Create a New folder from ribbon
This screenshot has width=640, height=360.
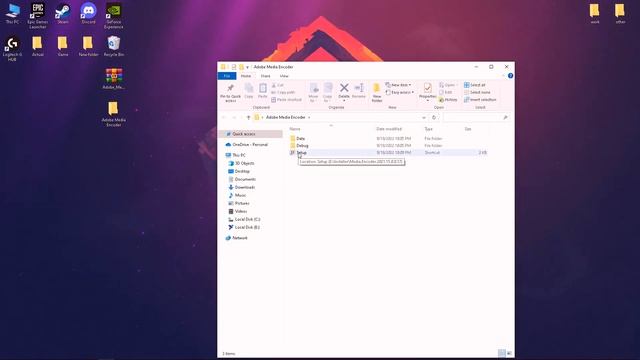pyautogui.click(x=377, y=93)
